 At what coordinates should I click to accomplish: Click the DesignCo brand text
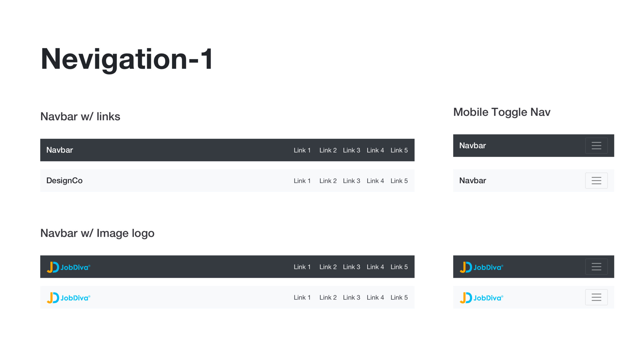click(64, 180)
